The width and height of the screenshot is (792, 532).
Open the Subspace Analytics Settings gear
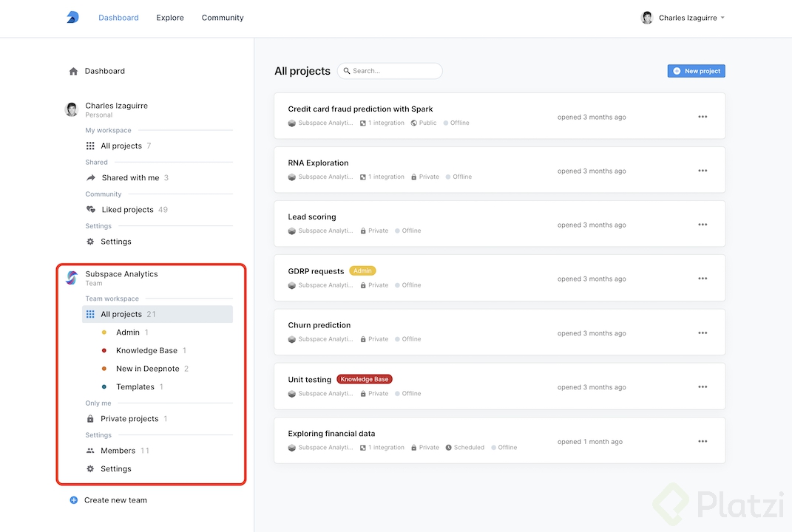92,468
